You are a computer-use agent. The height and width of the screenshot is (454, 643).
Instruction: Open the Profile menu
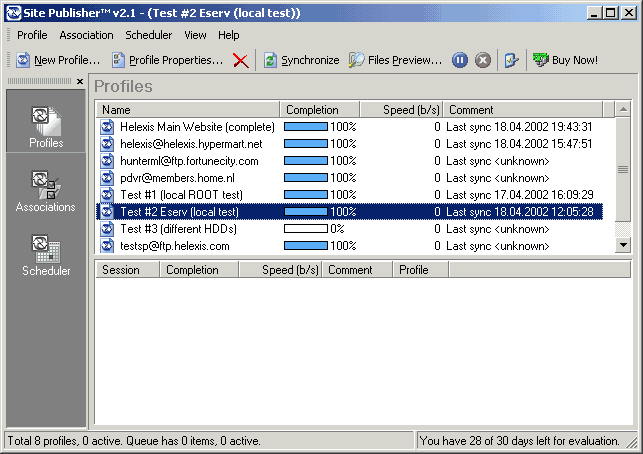pyautogui.click(x=32, y=35)
